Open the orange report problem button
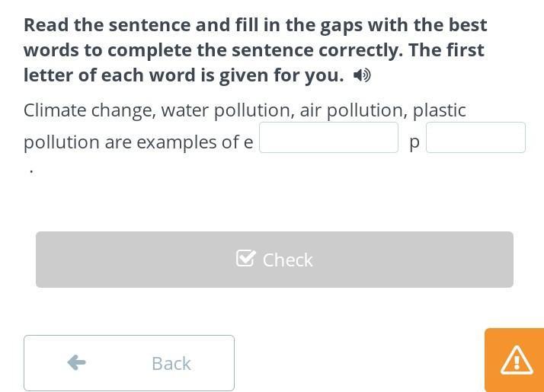This screenshot has height=392, width=544. click(x=514, y=360)
